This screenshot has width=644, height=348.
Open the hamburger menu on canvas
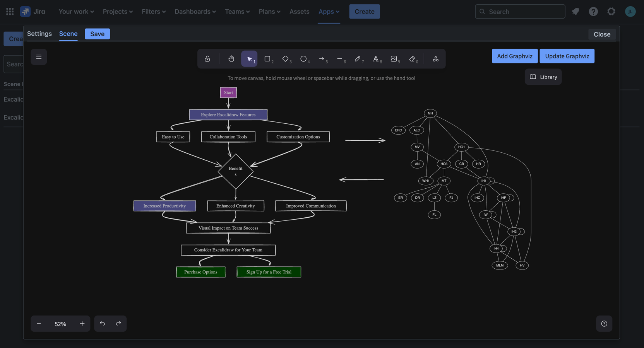click(x=39, y=57)
